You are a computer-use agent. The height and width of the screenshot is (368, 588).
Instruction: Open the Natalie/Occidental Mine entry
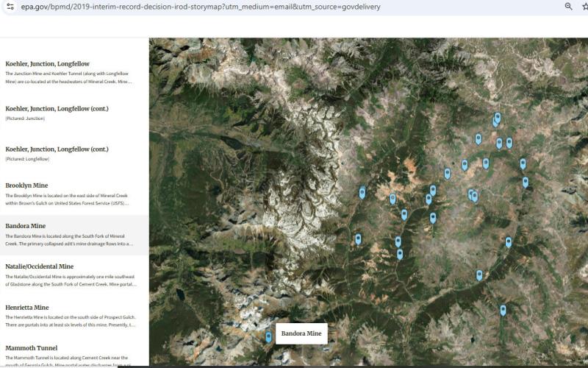74,275
